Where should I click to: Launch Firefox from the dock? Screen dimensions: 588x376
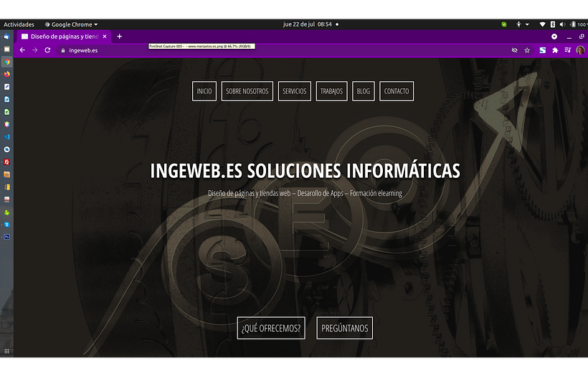coord(6,75)
